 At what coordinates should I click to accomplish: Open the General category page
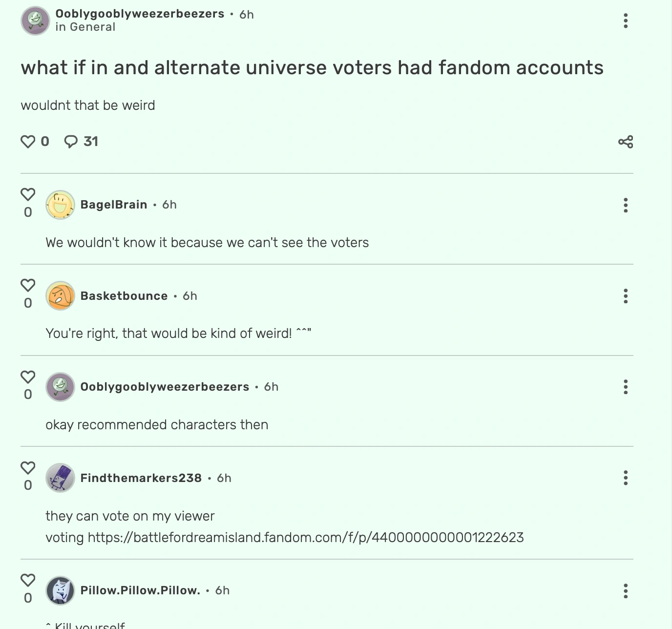click(94, 27)
